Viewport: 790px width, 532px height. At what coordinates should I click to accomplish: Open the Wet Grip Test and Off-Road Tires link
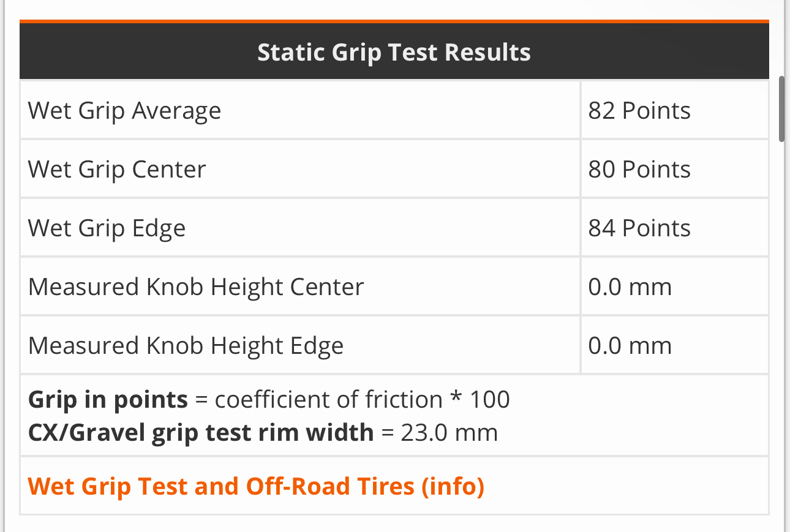coord(256,486)
